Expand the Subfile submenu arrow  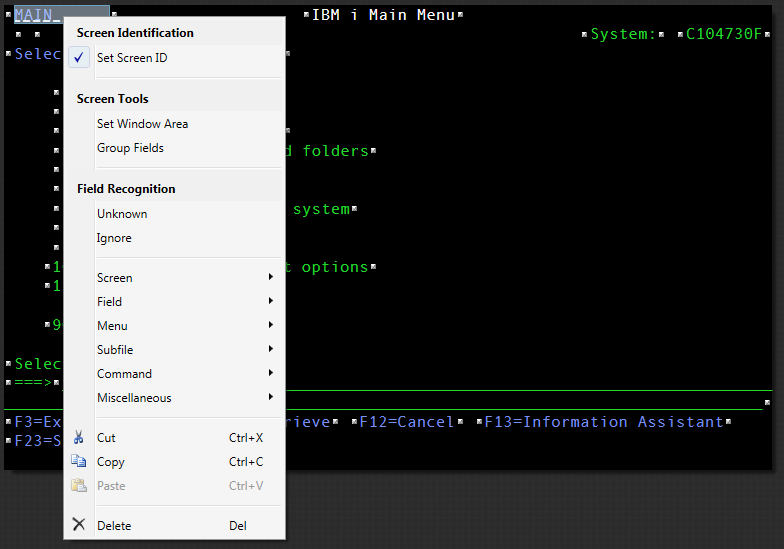[x=270, y=349]
